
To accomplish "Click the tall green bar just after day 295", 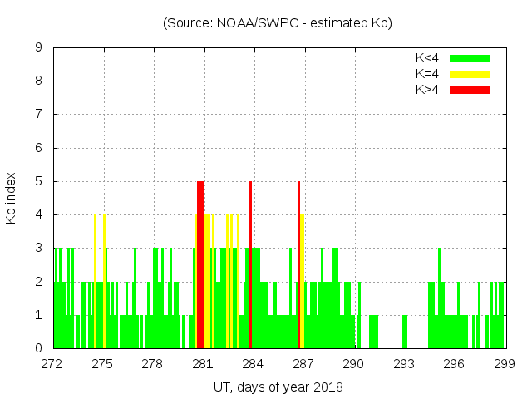I will (x=440, y=299).
